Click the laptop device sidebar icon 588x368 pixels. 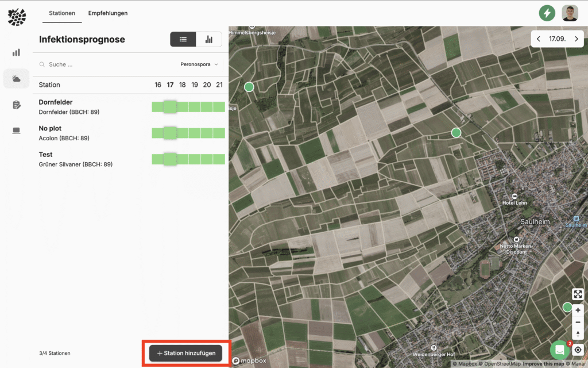(x=16, y=131)
